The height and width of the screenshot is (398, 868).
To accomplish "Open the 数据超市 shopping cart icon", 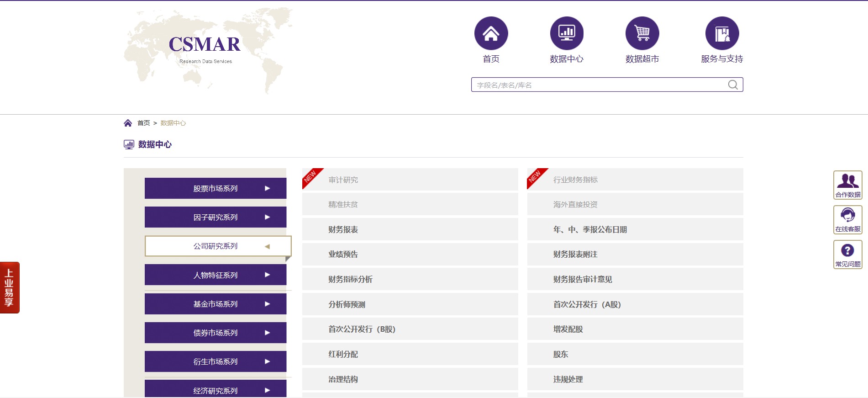I will (642, 33).
